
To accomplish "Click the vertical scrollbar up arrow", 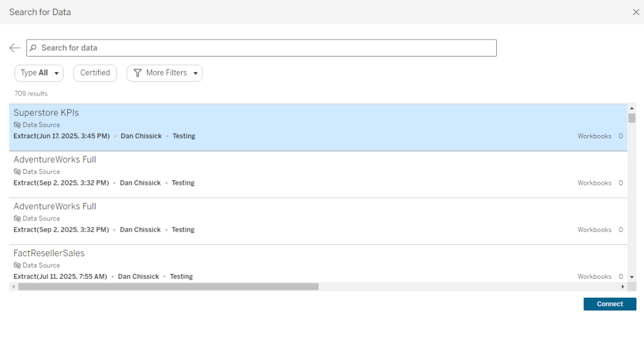I will (x=631, y=109).
